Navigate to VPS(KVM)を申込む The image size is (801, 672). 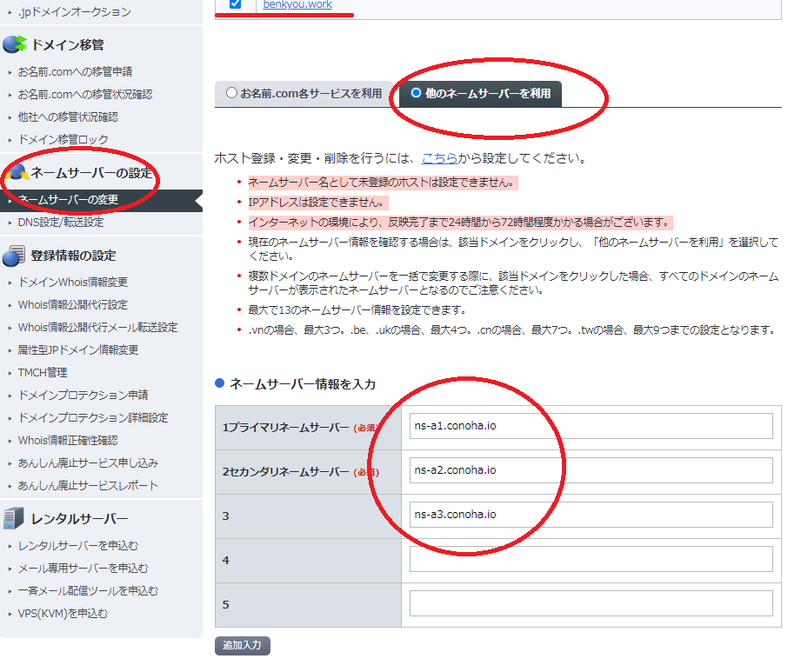click(x=63, y=614)
